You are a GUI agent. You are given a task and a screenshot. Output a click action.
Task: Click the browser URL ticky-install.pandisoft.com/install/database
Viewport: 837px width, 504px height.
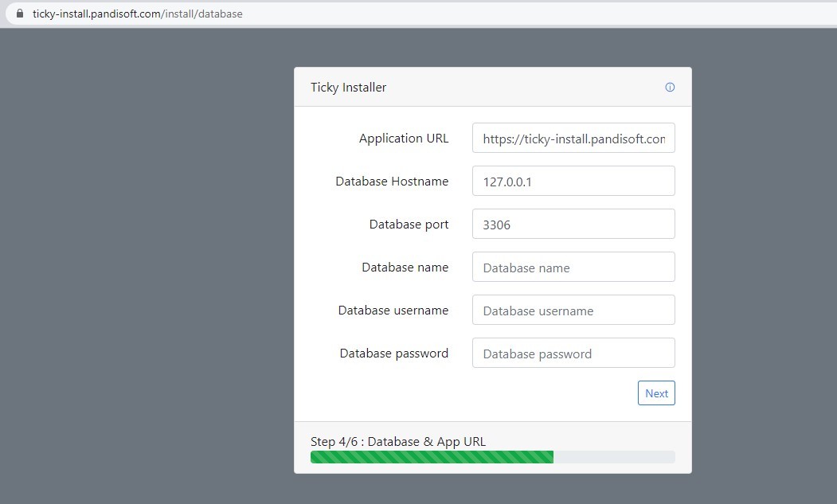(137, 14)
